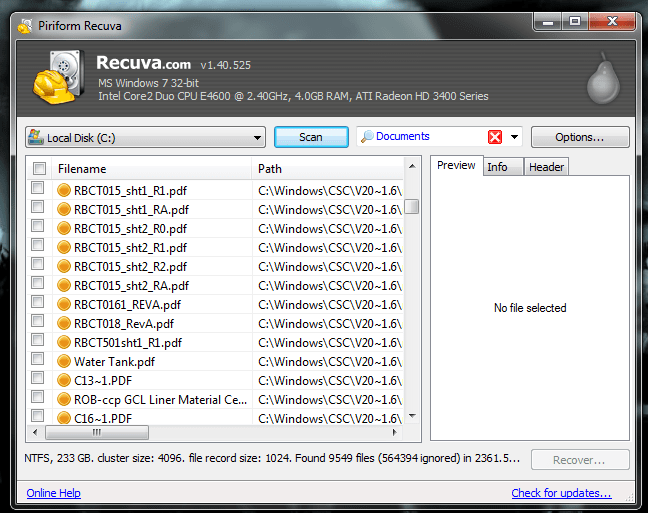648x513 pixels.
Task: Check the box for Water Tank.pdf
Action: tap(38, 359)
